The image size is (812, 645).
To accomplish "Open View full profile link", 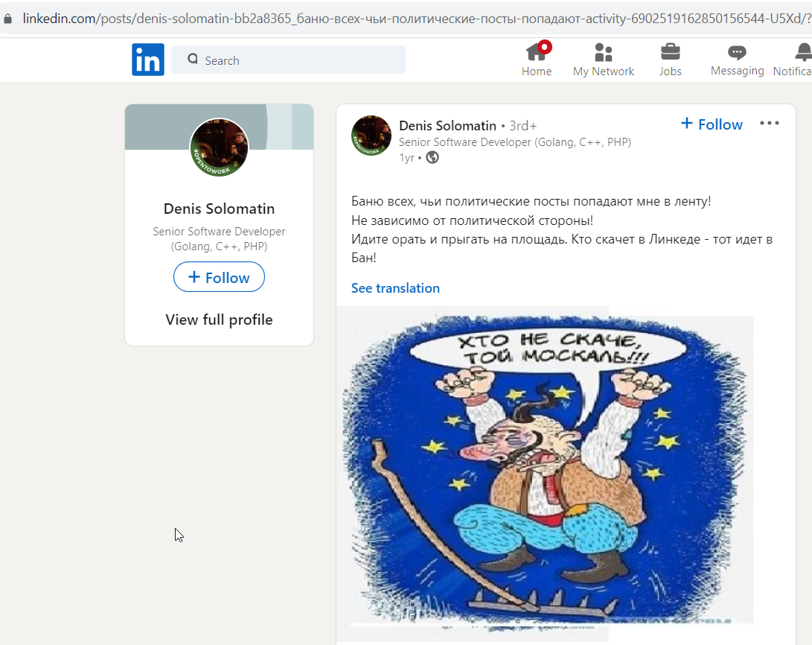I will [219, 320].
